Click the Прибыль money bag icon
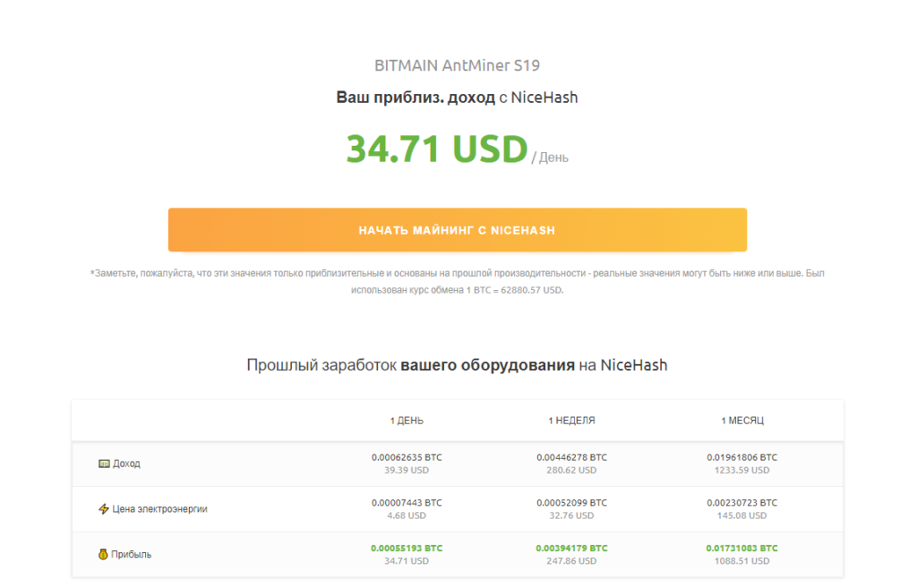Image resolution: width=917 pixels, height=588 pixels. [104, 555]
